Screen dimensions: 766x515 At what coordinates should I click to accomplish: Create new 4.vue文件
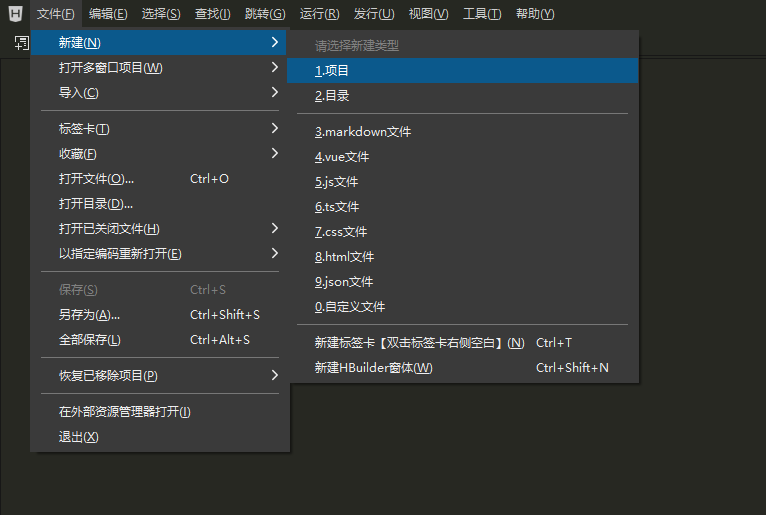click(x=463, y=156)
